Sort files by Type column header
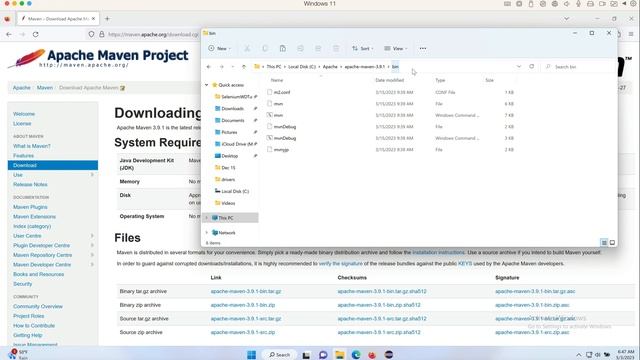The width and height of the screenshot is (640, 360). click(440, 80)
